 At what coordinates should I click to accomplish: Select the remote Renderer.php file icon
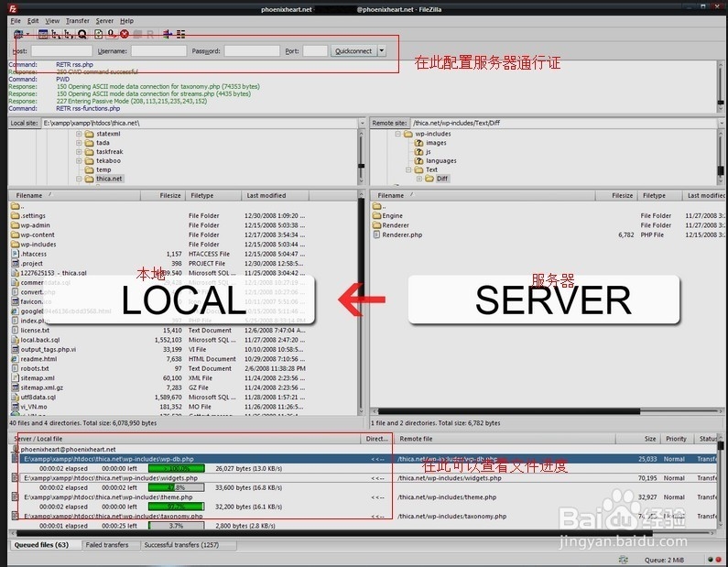tap(376, 235)
